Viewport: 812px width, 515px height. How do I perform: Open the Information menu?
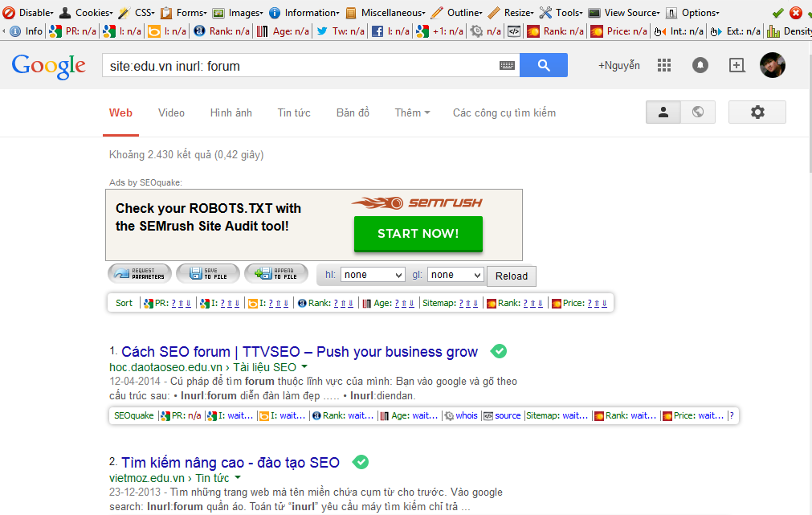[x=304, y=12]
